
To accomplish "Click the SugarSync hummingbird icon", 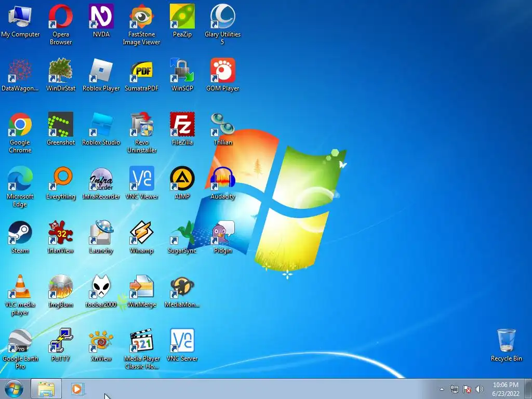I will [x=182, y=232].
